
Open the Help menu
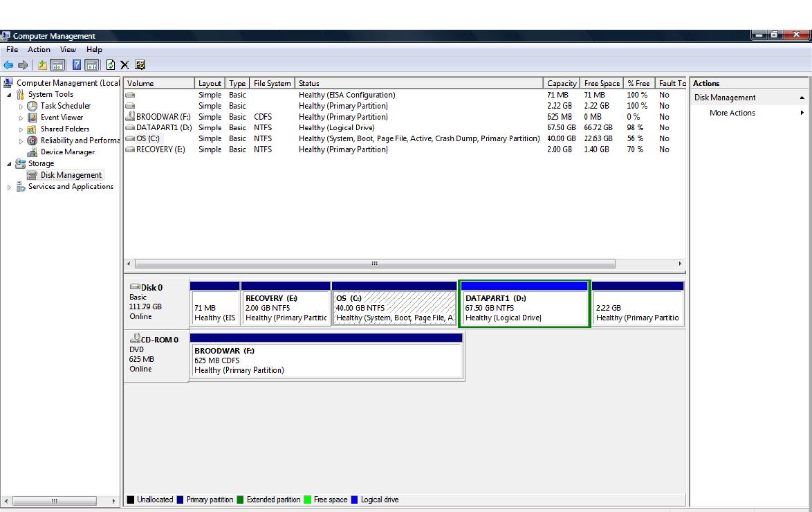pyautogui.click(x=94, y=49)
